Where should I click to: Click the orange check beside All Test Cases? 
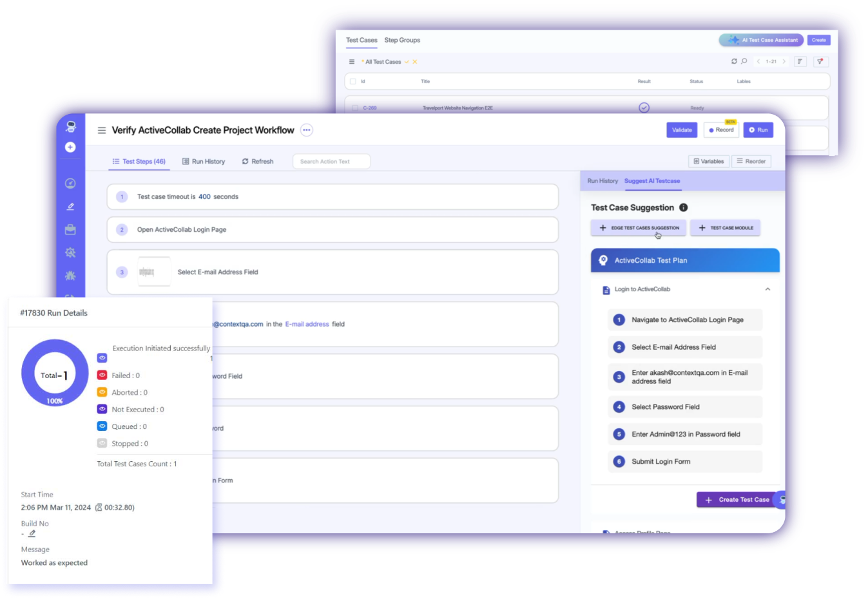pos(407,62)
